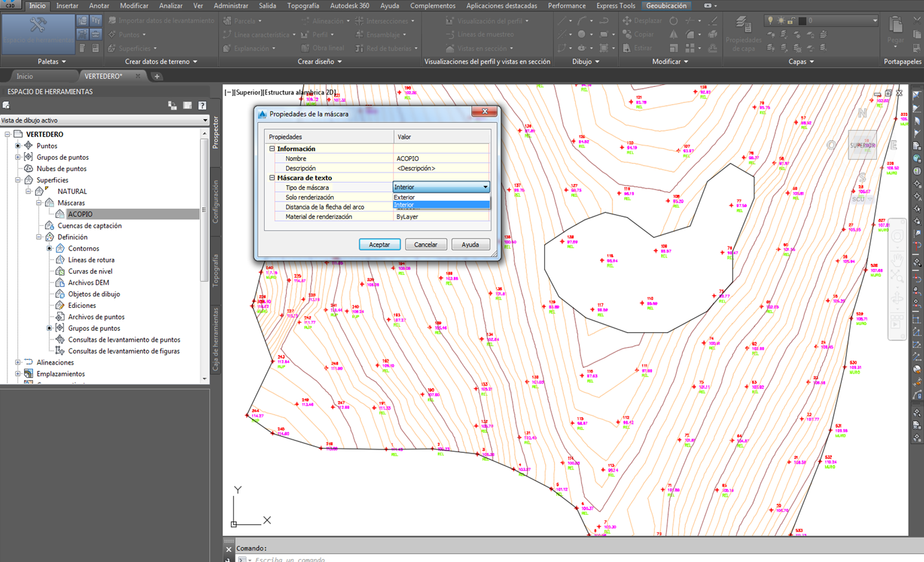Viewport: 924px width, 562px height.
Task: Select Exterior in Tipo de máscara dropdown
Action: [403, 197]
